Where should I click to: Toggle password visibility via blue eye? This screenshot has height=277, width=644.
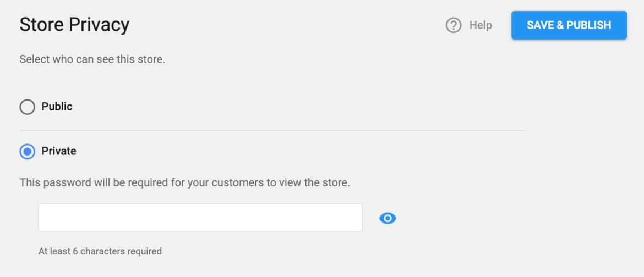click(388, 218)
